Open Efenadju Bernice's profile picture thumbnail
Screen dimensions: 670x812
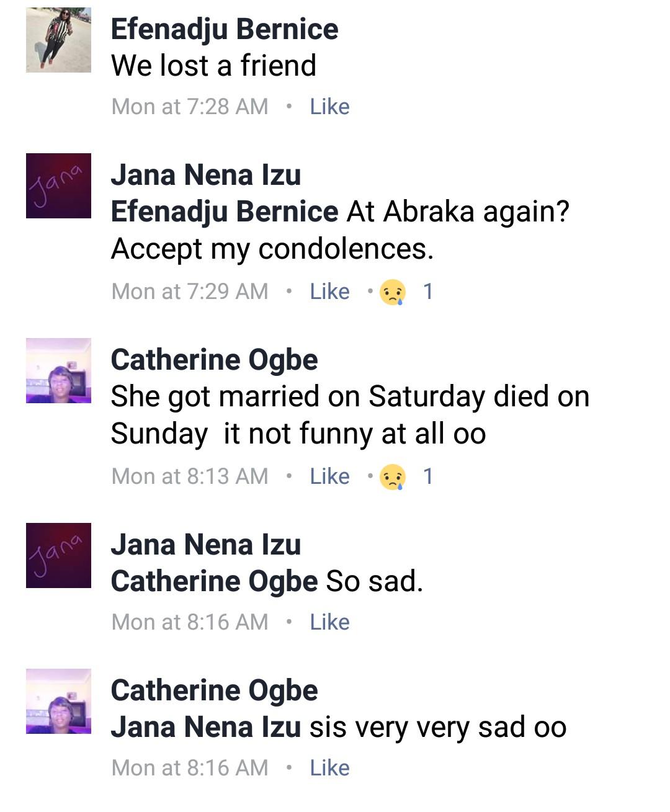(58, 40)
